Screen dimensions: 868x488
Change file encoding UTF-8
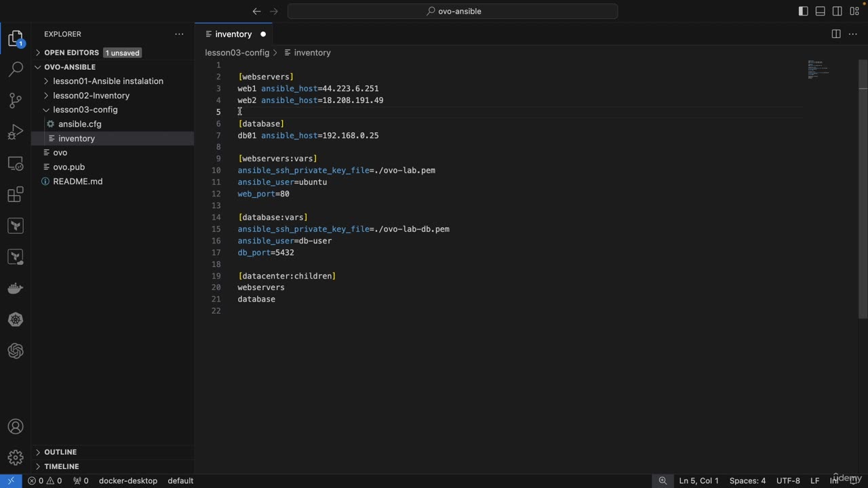[x=788, y=481]
